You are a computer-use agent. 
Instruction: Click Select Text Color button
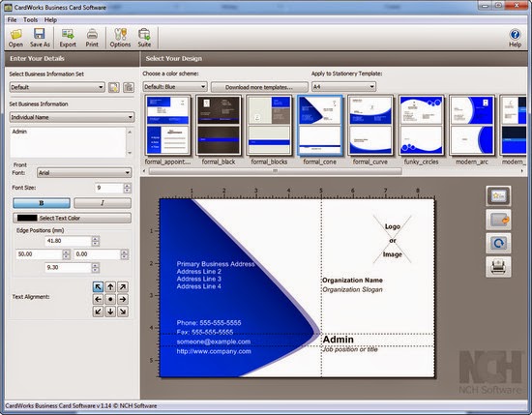tap(72, 218)
